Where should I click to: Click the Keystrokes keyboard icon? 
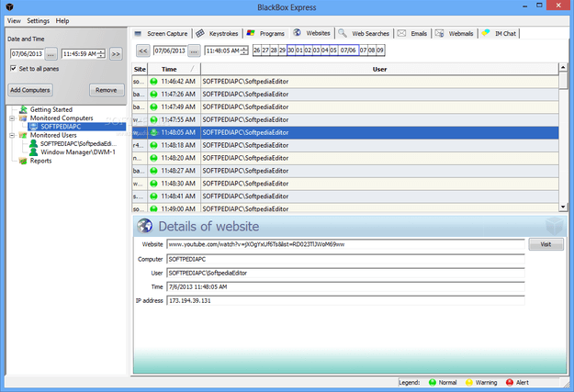point(200,33)
